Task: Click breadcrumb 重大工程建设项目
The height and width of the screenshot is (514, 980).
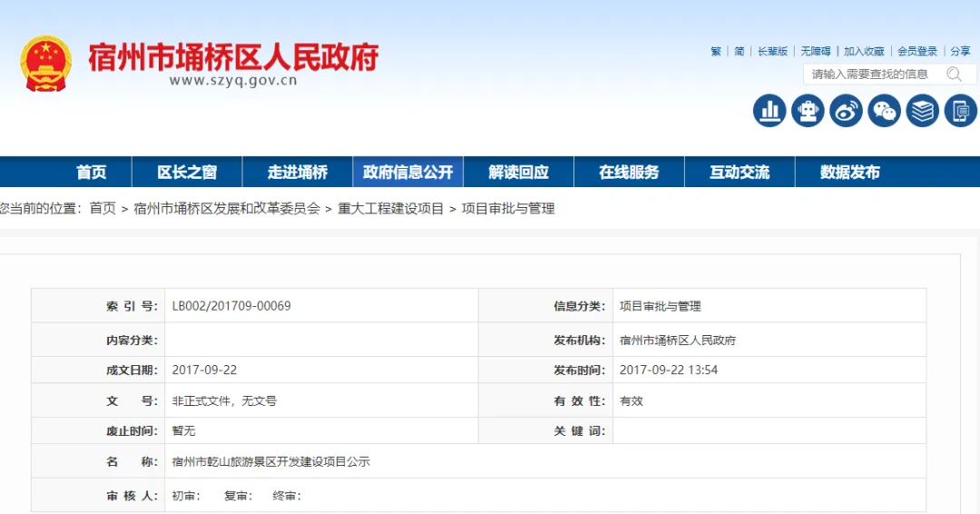Action: click(x=390, y=208)
